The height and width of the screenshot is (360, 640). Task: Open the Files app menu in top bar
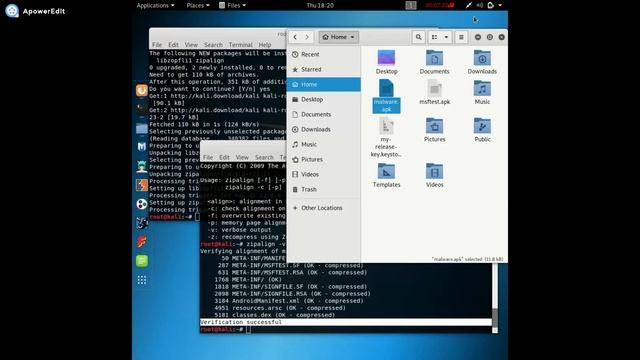coord(232,5)
